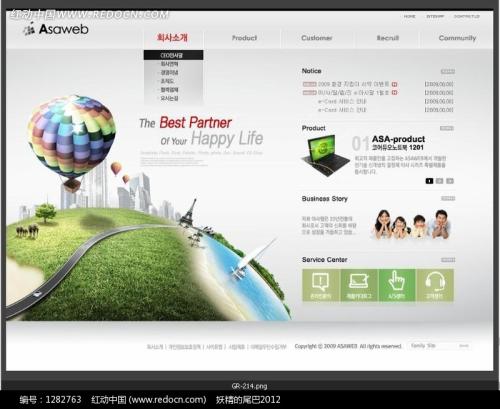The height and width of the screenshot is (409, 500).
Task: Expand the Business Story more button
Action: 448,198
